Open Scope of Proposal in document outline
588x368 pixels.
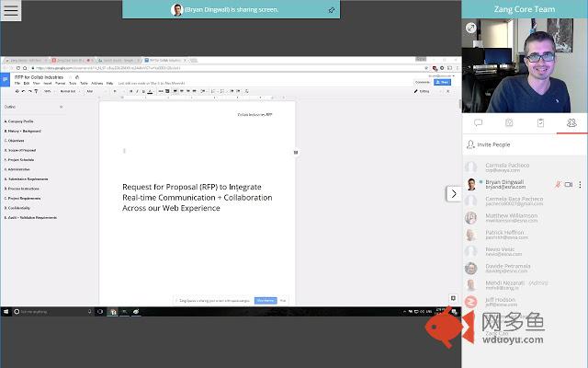20,150
